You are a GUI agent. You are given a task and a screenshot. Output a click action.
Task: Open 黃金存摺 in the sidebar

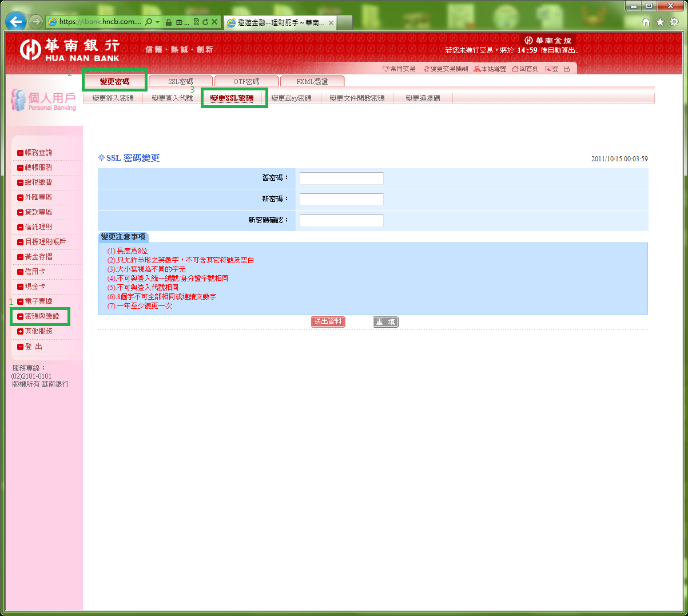(38, 257)
